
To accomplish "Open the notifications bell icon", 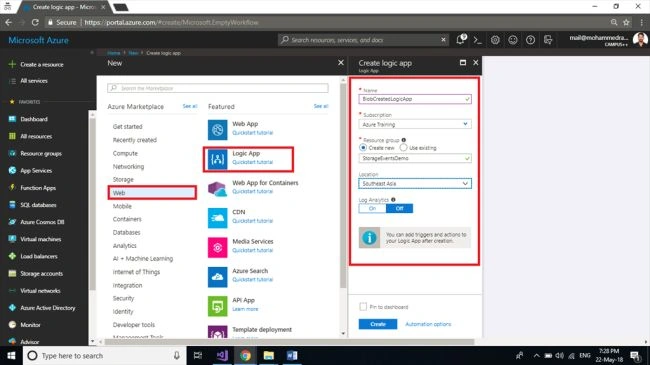I will [461, 40].
